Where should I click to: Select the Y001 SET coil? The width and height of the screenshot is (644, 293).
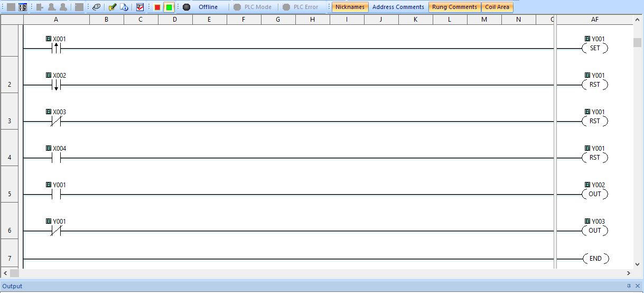click(595, 48)
